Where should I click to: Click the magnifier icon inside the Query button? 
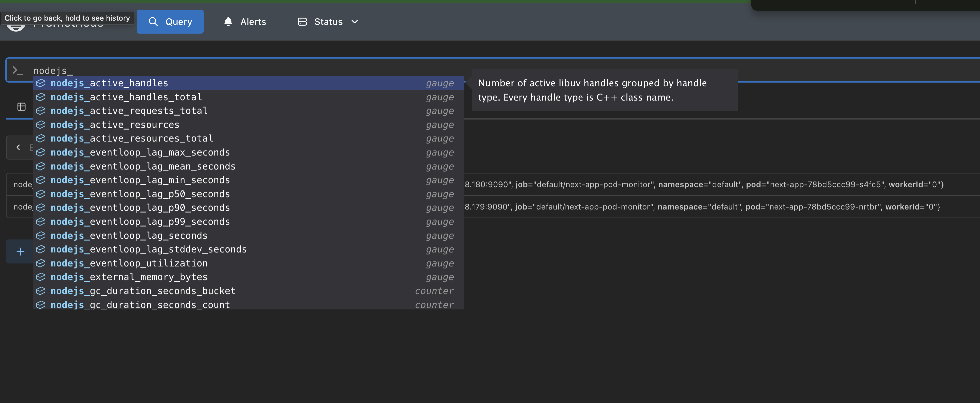click(154, 22)
